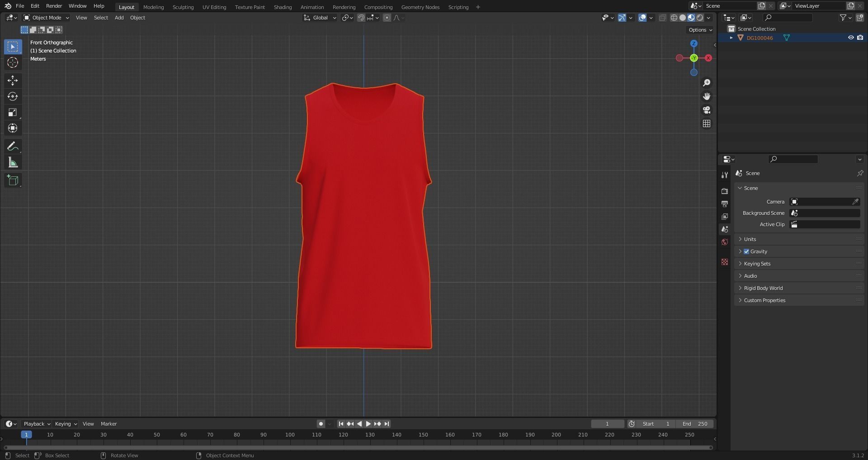The width and height of the screenshot is (868, 460).
Task: Toggle auto keying record button
Action: (321, 424)
